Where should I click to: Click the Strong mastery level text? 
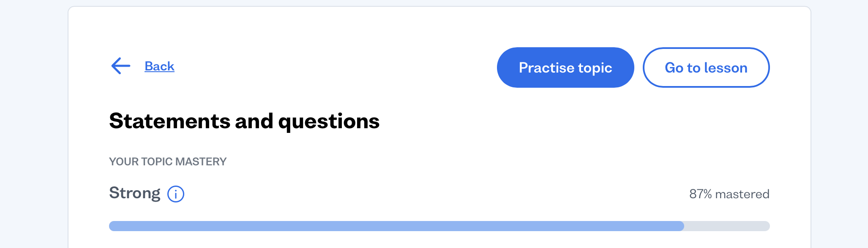135,193
